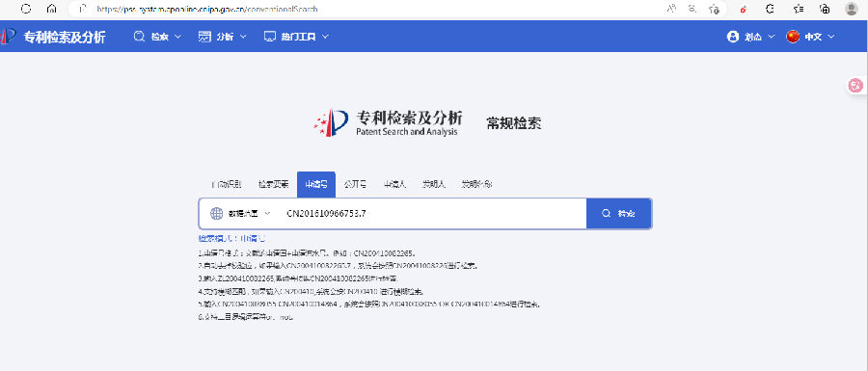Click the browser home icon
This screenshot has width=868, height=371.
pos(51,9)
